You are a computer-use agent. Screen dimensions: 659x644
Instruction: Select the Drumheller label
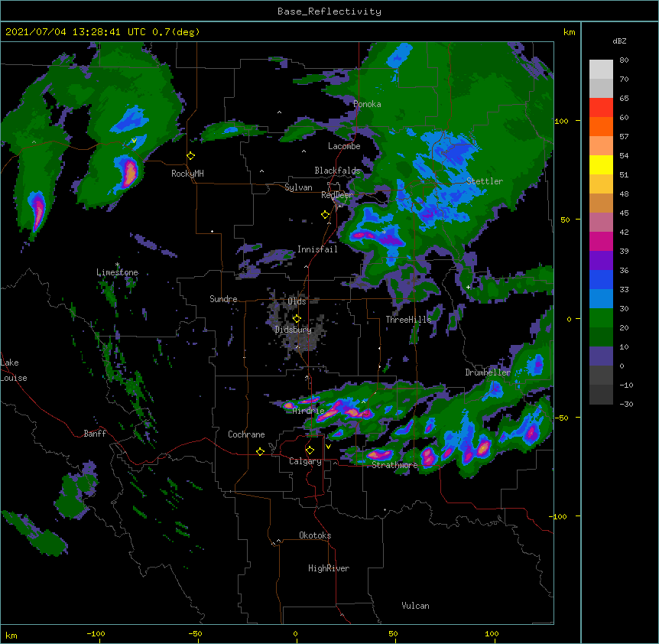(x=488, y=372)
